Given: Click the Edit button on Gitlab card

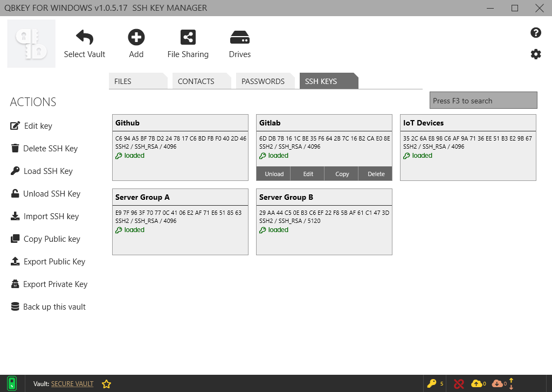Looking at the screenshot, I should [308, 174].
